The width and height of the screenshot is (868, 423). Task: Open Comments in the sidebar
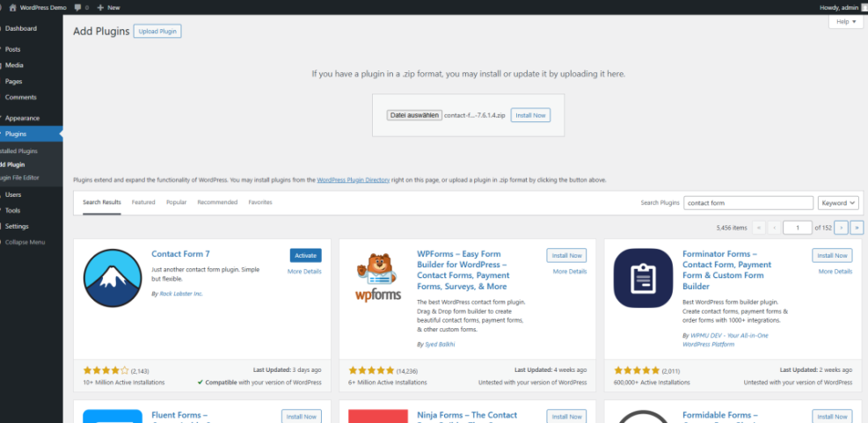pos(31,98)
